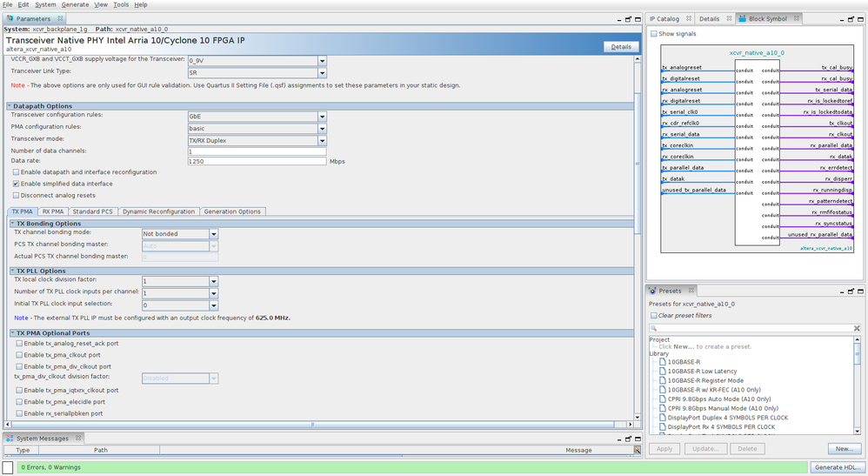The image size is (868, 476).
Task: Click the Block Symbol tab chip icon
Action: (742, 18)
